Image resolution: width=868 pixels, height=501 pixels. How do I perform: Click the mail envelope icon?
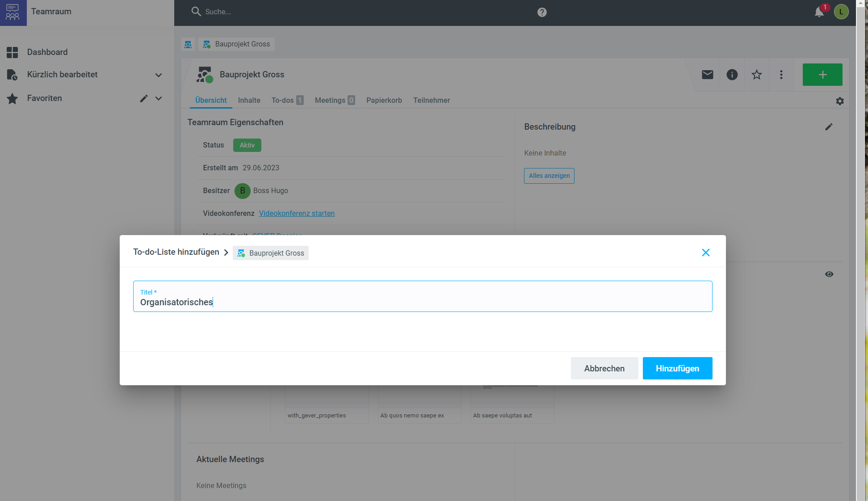click(x=707, y=75)
